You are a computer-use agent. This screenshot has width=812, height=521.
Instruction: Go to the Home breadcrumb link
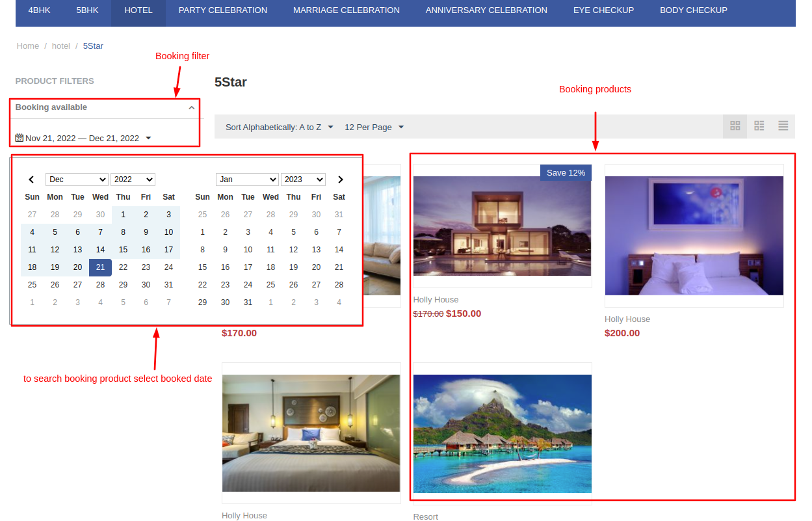tap(28, 46)
